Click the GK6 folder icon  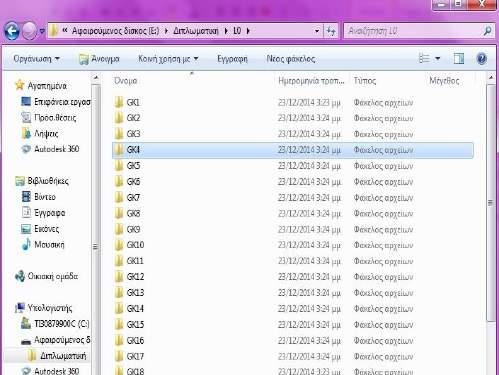(119, 181)
